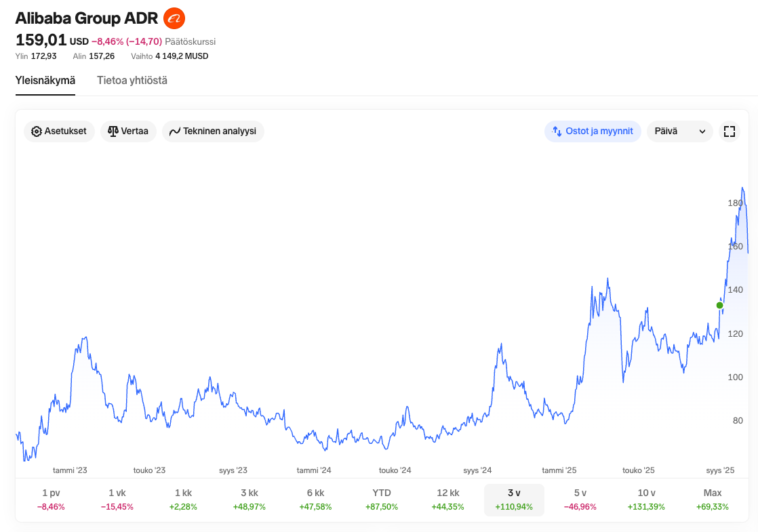Show the 10 v price history
Image resolution: width=758 pixels, height=532 pixels.
point(646,499)
